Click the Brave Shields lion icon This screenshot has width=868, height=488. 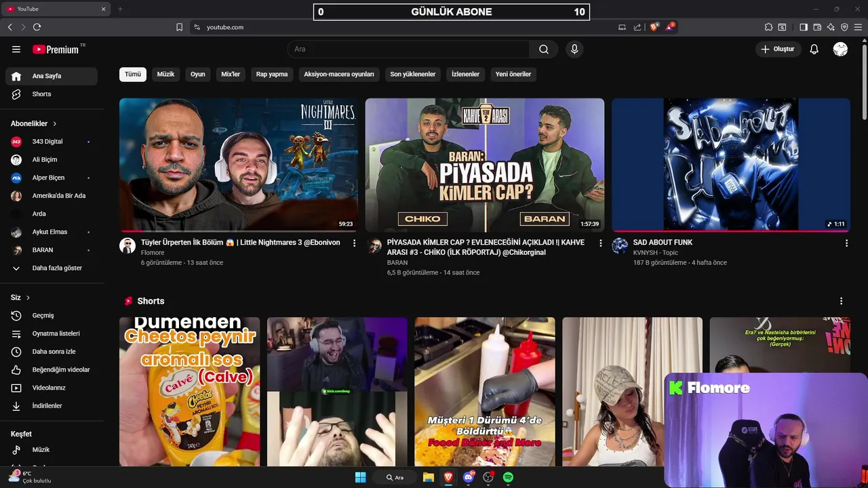pyautogui.click(x=654, y=27)
